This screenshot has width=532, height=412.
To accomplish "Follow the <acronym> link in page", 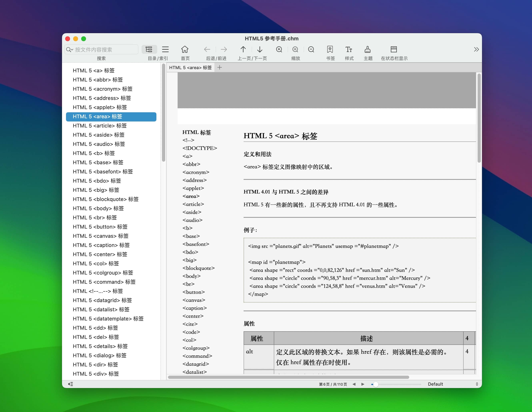I will coord(196,172).
